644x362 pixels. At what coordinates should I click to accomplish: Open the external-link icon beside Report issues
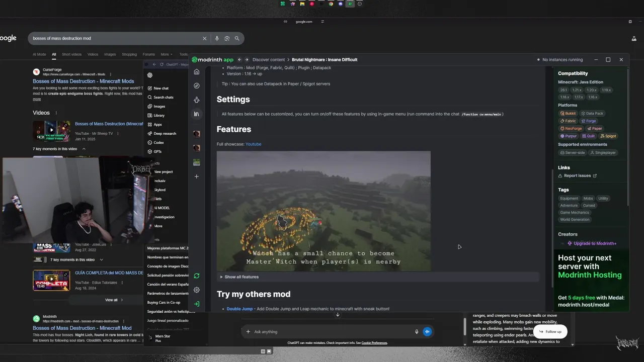pyautogui.click(x=595, y=176)
